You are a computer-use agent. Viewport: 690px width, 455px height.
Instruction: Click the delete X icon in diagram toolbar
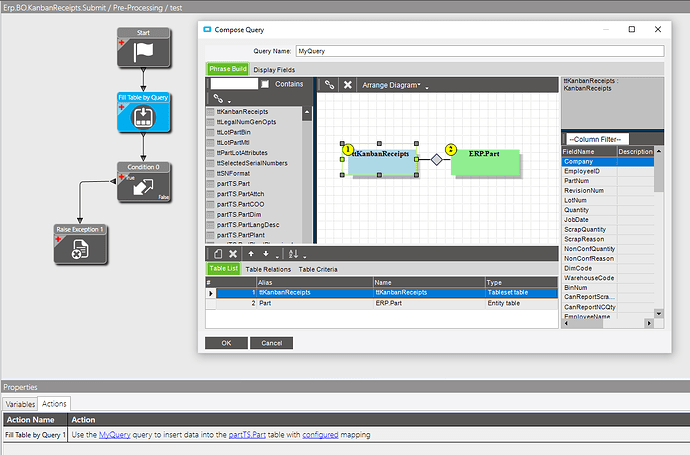(348, 85)
